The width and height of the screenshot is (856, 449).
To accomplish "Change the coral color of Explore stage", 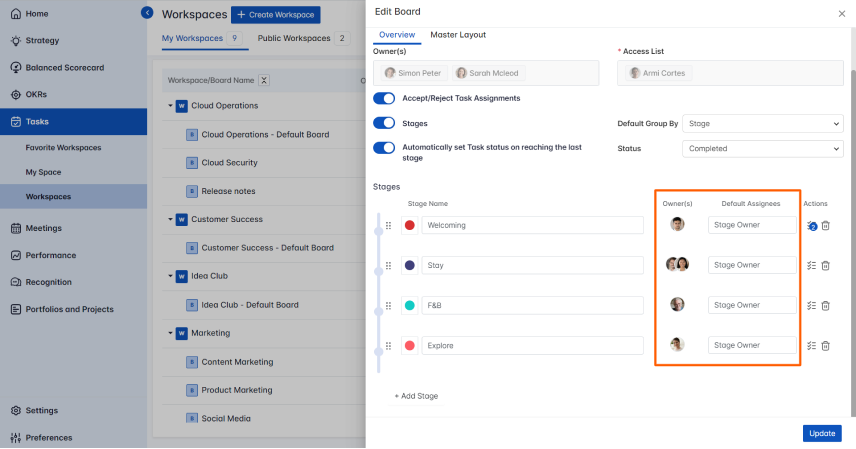I will [409, 346].
